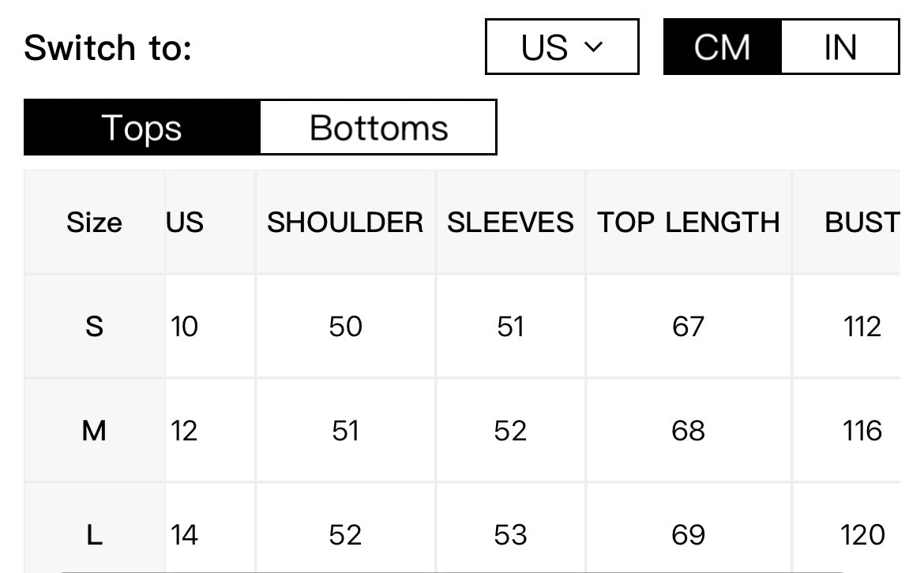The image size is (924, 573).
Task: Click the Size column header
Action: click(x=94, y=223)
